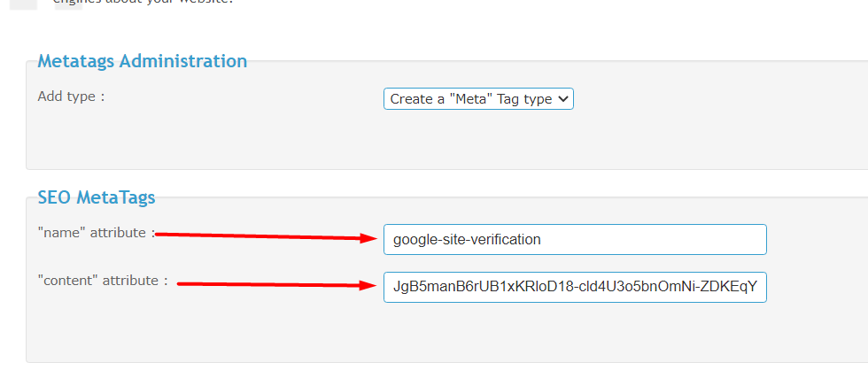The height and width of the screenshot is (386, 868).
Task: Click the "content" attribute input field
Action: pyautogui.click(x=575, y=287)
